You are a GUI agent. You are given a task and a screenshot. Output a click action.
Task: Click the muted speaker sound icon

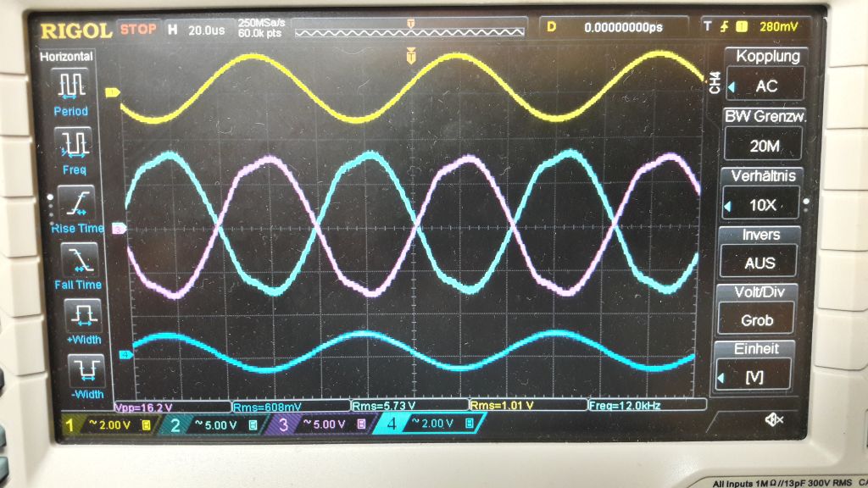point(775,420)
